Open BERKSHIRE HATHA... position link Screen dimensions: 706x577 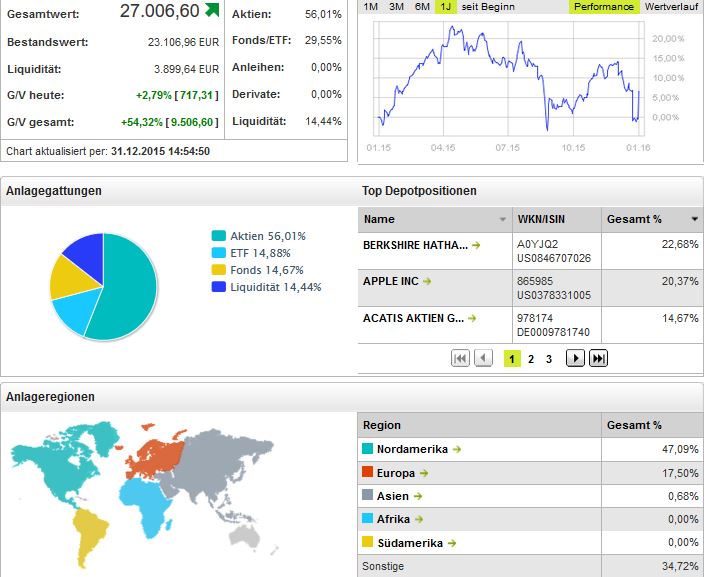(x=415, y=245)
